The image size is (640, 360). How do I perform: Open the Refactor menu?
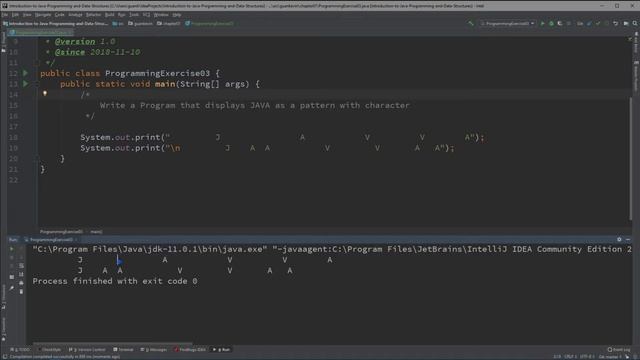(x=93, y=15)
